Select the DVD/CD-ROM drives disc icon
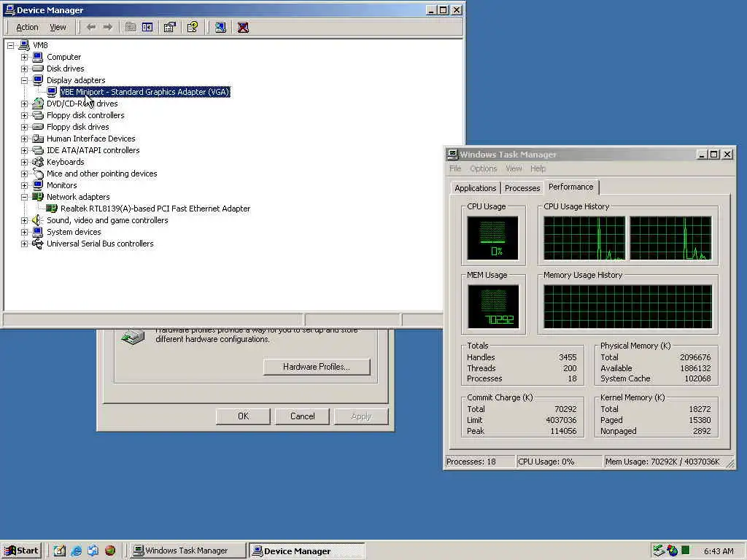The height and width of the screenshot is (560, 747). 38,104
